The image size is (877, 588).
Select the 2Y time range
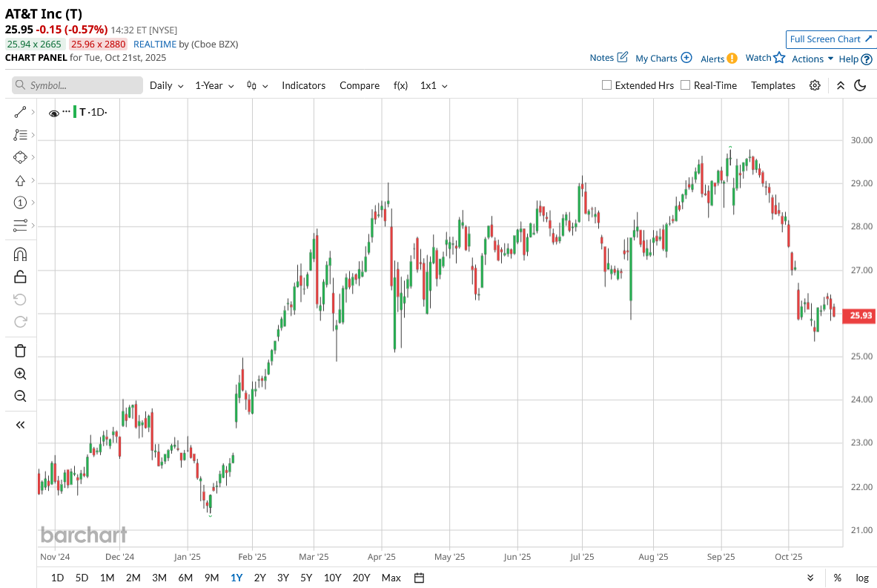(259, 578)
